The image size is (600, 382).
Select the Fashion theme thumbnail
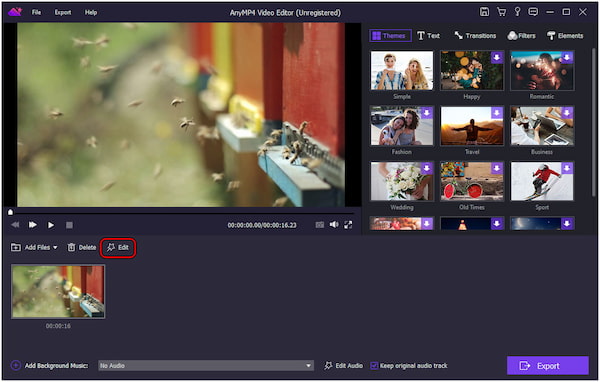coord(402,126)
